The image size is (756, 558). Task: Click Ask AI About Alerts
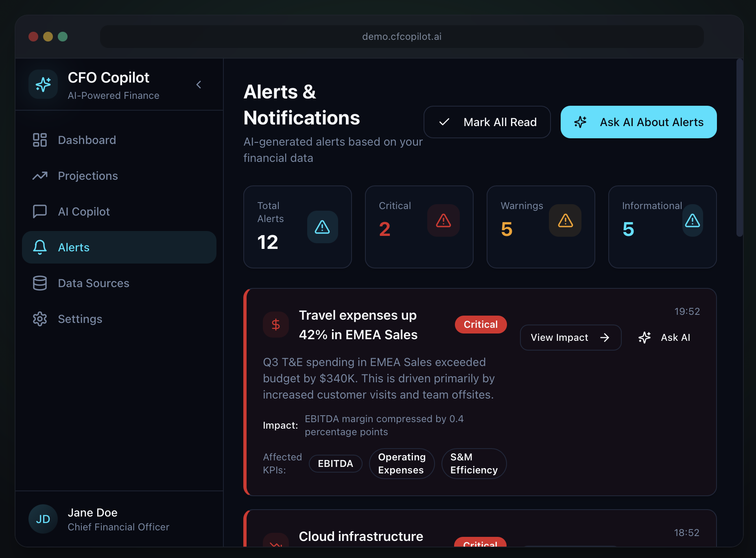click(x=638, y=122)
